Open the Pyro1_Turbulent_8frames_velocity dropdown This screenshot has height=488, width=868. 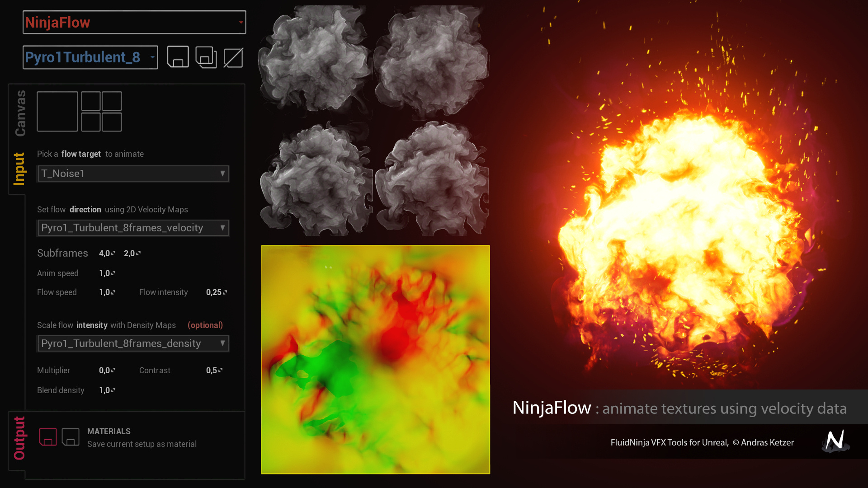click(x=132, y=228)
